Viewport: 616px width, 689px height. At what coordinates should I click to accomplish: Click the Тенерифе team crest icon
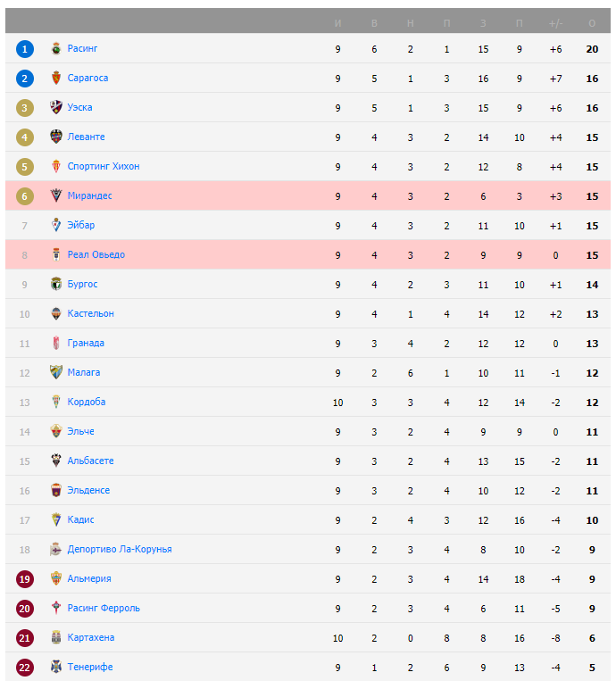click(x=55, y=667)
